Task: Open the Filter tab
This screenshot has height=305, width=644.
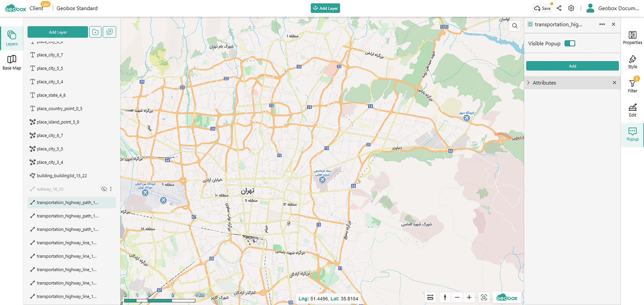Action: pos(632,86)
